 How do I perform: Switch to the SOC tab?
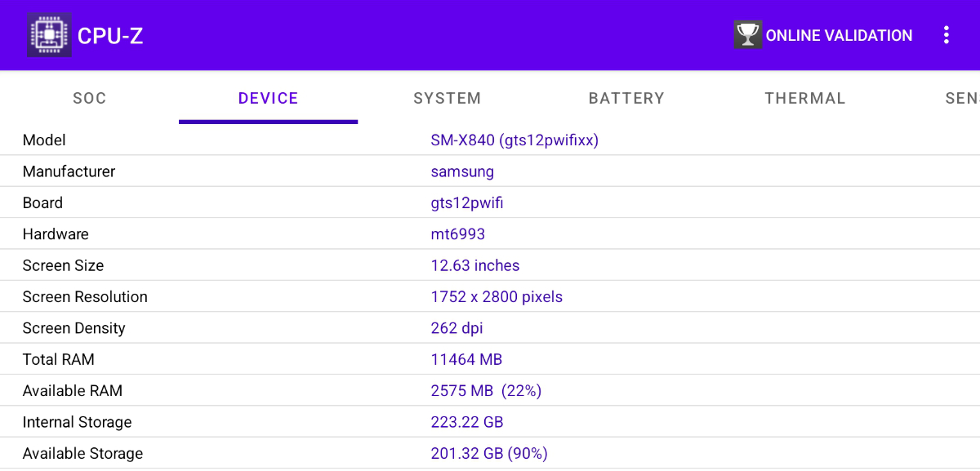(x=90, y=98)
